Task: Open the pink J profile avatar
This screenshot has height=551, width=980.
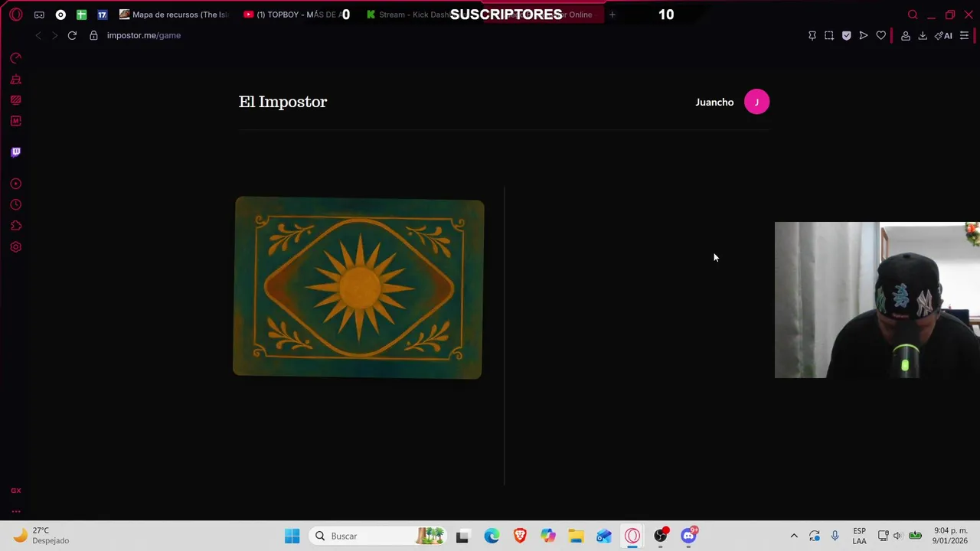Action: tap(756, 102)
